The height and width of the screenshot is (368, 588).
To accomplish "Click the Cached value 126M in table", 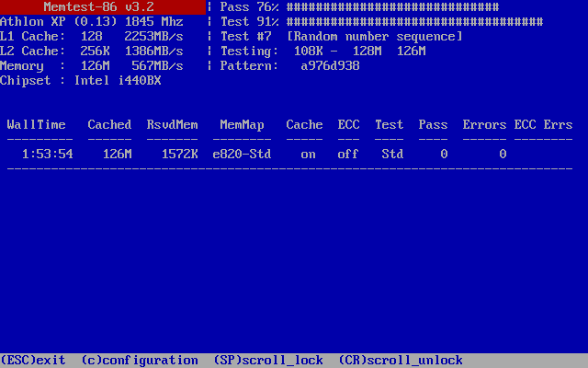I will [118, 154].
